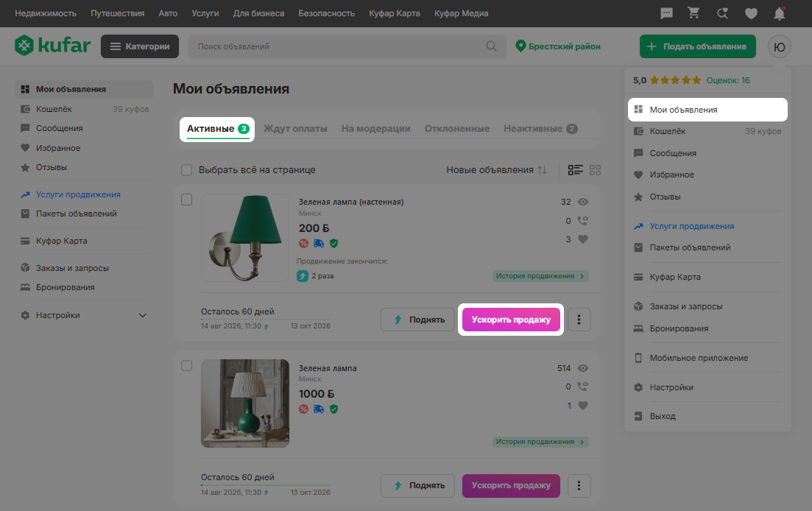Open 'История продвижения' for 1000 lamp
Screen dimensions: 812x511
pyautogui.click(x=540, y=442)
